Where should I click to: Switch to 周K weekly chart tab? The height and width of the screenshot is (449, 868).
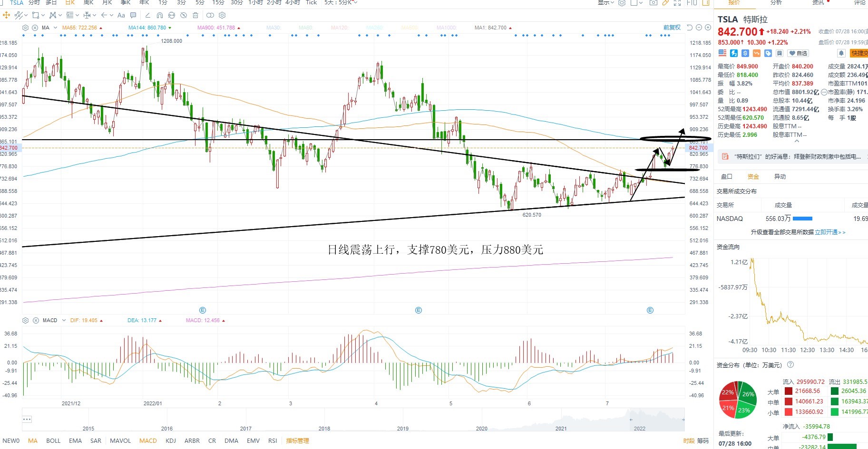(88, 2)
